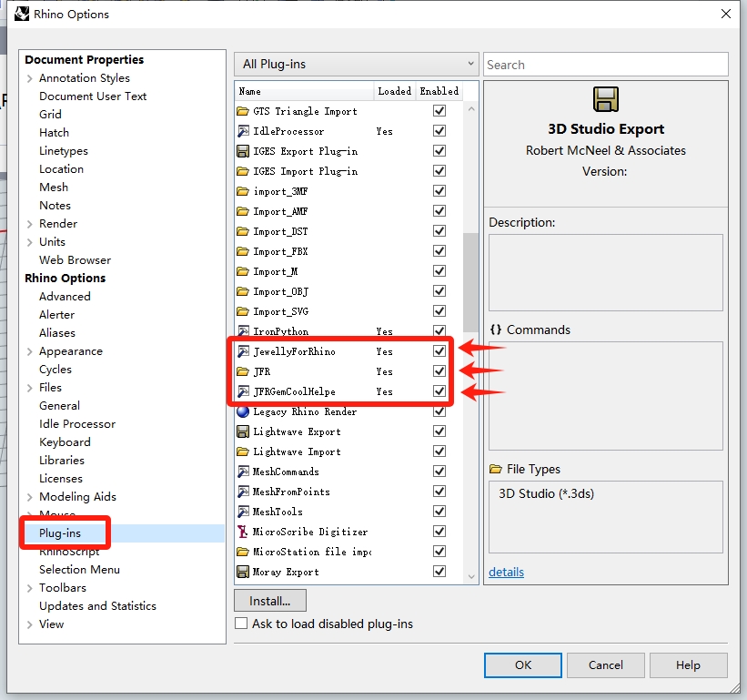This screenshot has width=747, height=700.
Task: Click the MeshTools plug-in icon
Action: point(243,512)
